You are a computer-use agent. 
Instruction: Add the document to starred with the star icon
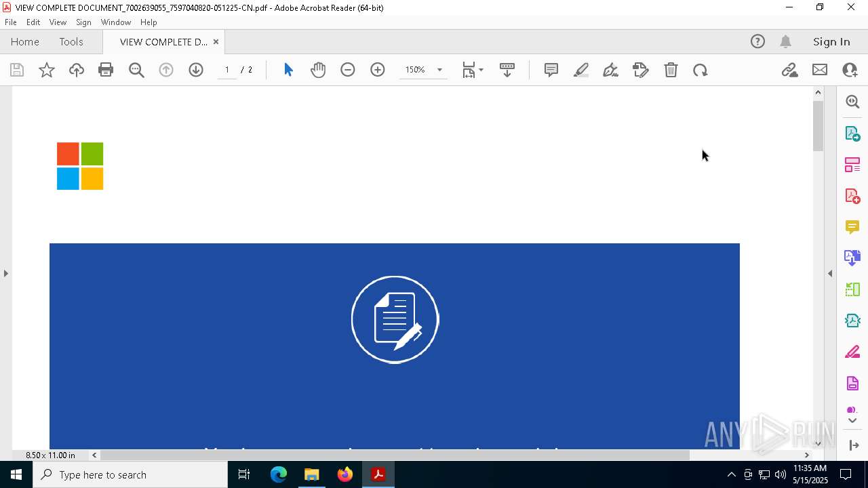pyautogui.click(x=47, y=70)
